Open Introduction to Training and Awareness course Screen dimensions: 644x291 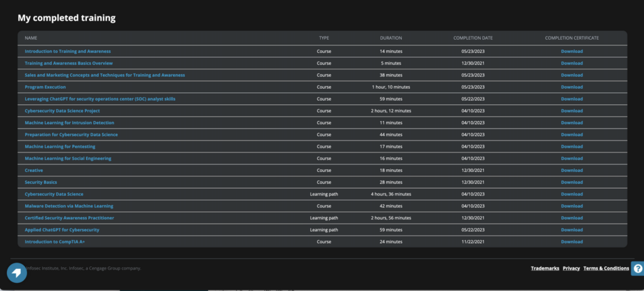[67, 51]
